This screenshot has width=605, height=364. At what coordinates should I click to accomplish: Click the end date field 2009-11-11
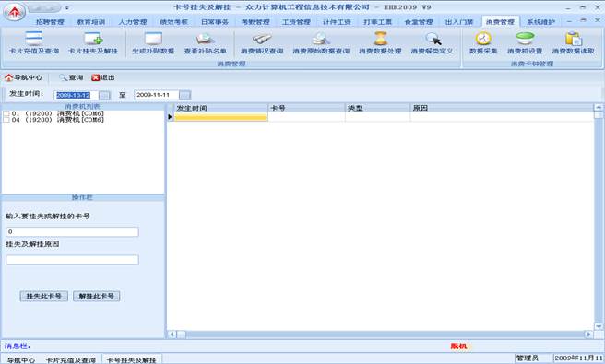tap(157, 95)
